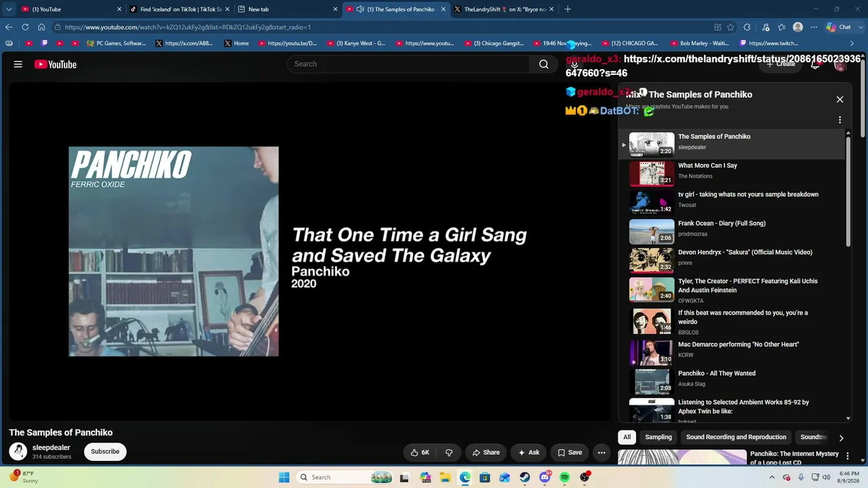Image resolution: width=868 pixels, height=488 pixels.
Task: Open Bob Marley bookmark
Action: 698,43
